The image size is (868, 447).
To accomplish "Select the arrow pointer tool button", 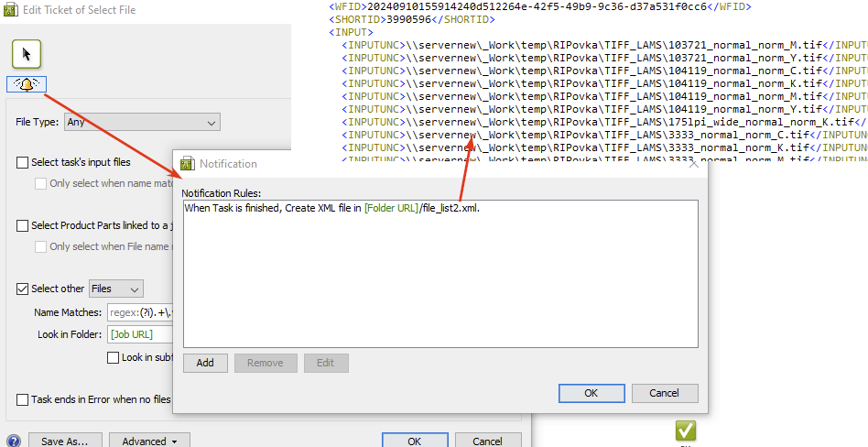I will coord(26,54).
